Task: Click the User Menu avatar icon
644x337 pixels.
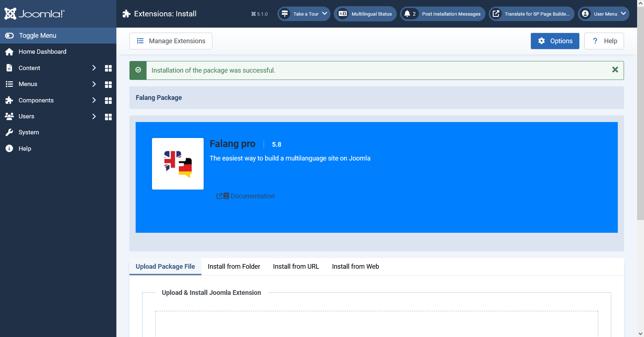Action: point(585,14)
